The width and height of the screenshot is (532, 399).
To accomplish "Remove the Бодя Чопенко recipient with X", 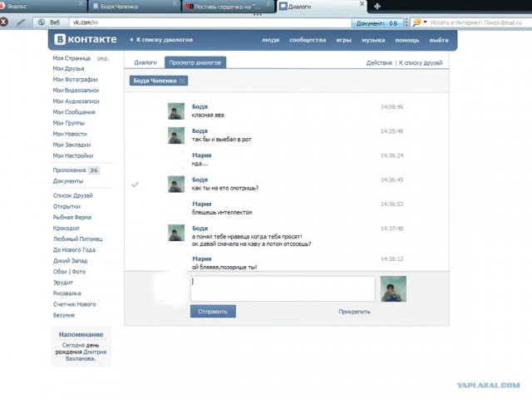I will click(182, 81).
